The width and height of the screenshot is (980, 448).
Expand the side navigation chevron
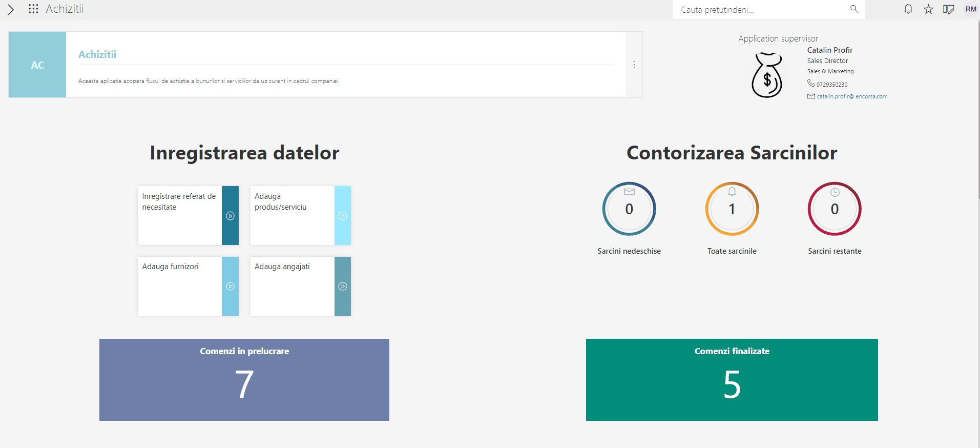coord(10,9)
